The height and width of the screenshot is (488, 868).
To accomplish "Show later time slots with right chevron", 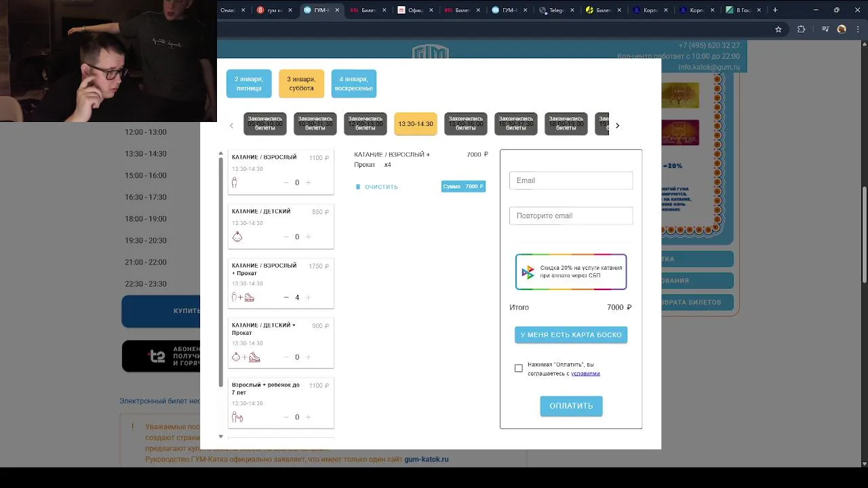I will coord(617,125).
